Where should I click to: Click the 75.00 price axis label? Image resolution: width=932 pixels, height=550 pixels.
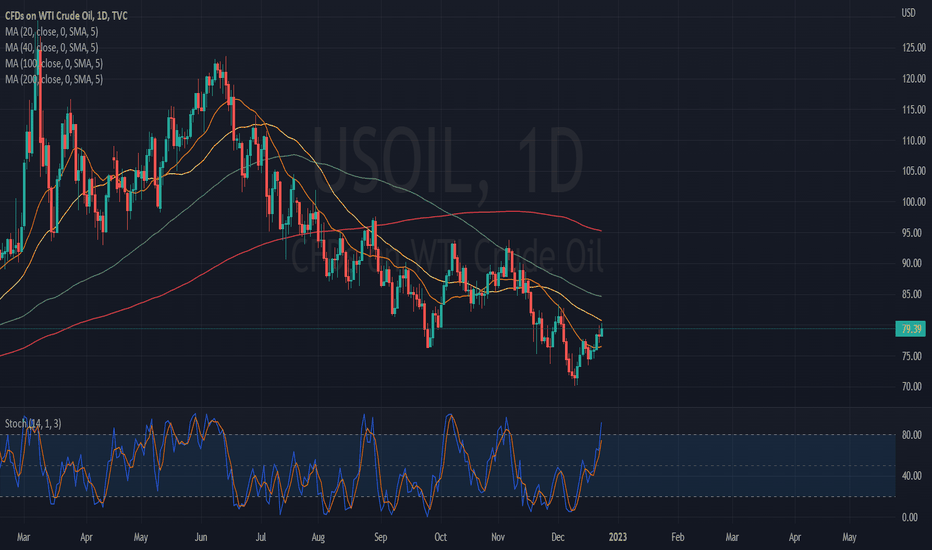912,356
